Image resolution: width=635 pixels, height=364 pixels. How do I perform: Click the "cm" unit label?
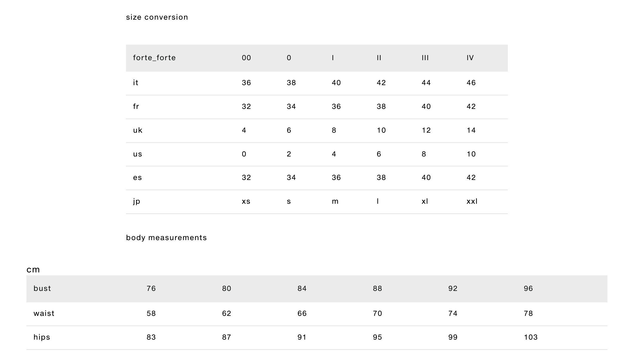(33, 269)
